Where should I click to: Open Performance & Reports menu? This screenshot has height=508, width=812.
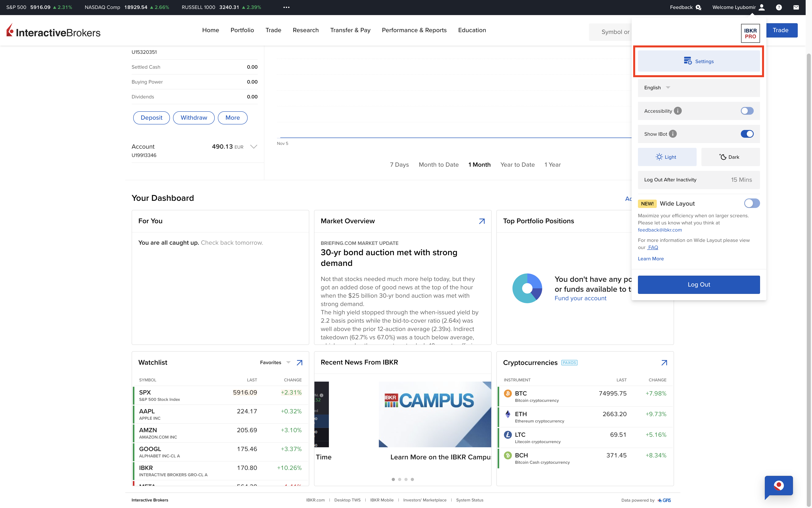click(x=414, y=30)
